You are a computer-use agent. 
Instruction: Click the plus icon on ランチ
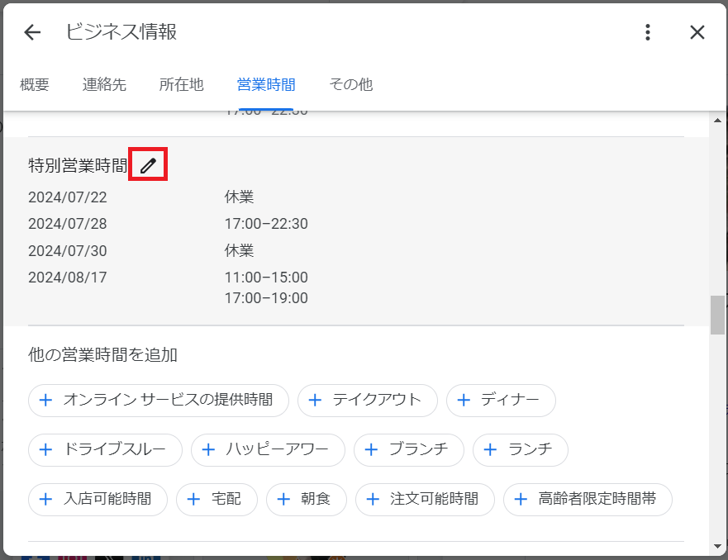pos(492,449)
